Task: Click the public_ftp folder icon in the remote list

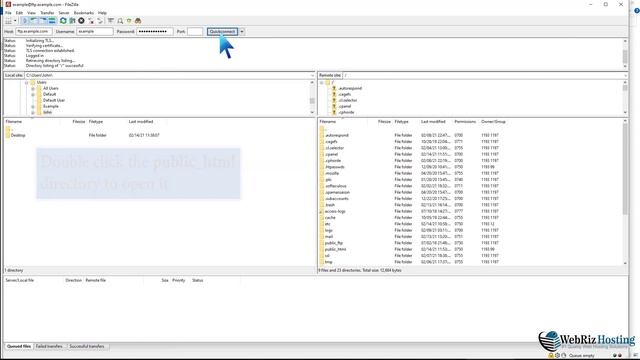Action: 322,243
